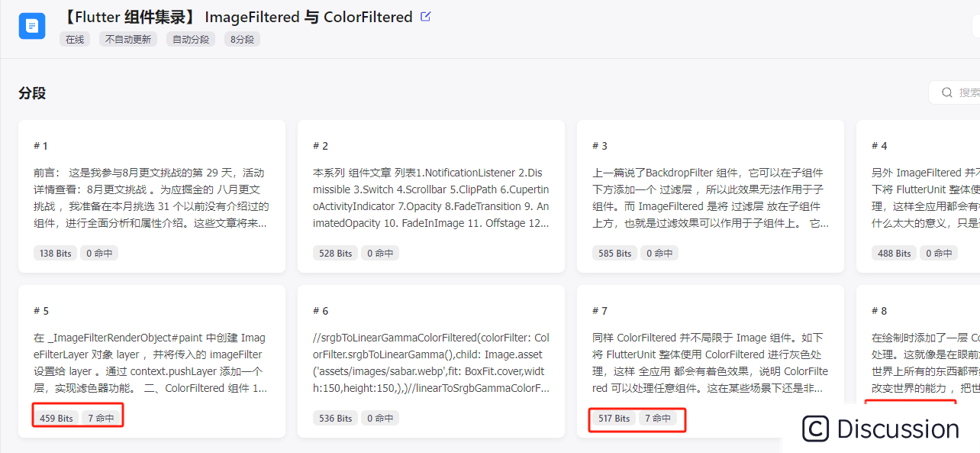980x453 pixels.
Task: Open segment card # 4
Action: pos(918,196)
